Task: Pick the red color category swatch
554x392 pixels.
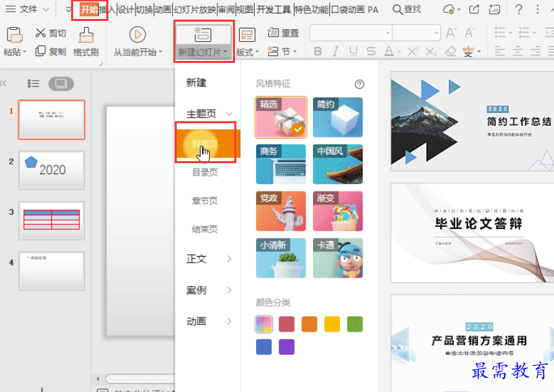Action: pyautogui.click(x=286, y=324)
